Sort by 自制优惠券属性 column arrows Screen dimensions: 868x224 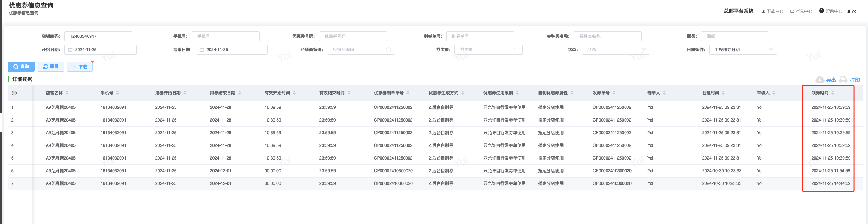click(x=572, y=93)
